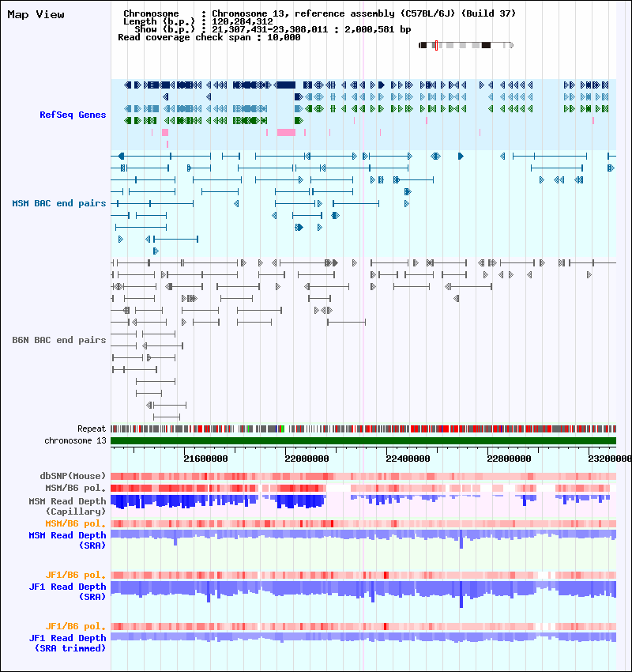This screenshot has width=632, height=672.
Task: Click axis position label 21600000
Action: [x=205, y=459]
